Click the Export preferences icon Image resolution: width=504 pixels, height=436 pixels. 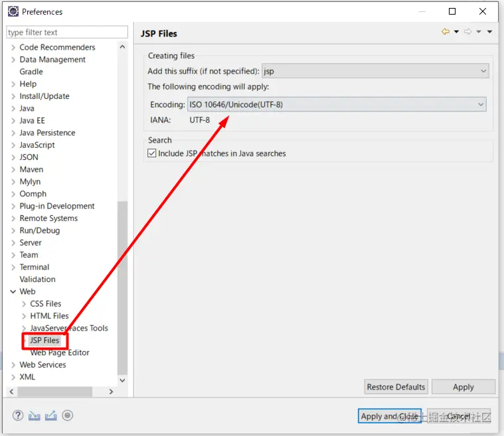tap(50, 415)
